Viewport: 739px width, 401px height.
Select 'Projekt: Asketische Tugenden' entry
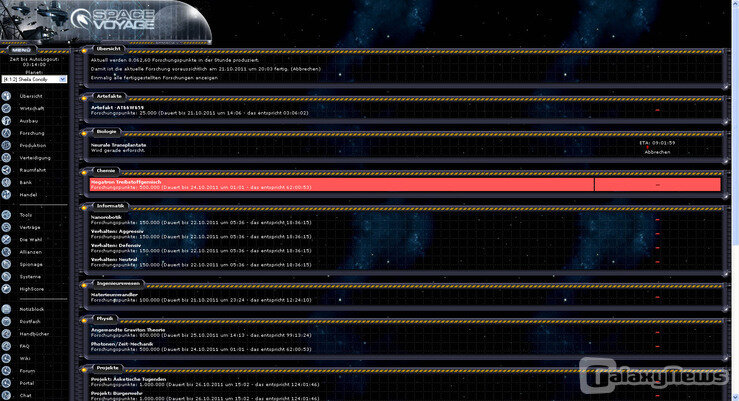click(x=128, y=379)
